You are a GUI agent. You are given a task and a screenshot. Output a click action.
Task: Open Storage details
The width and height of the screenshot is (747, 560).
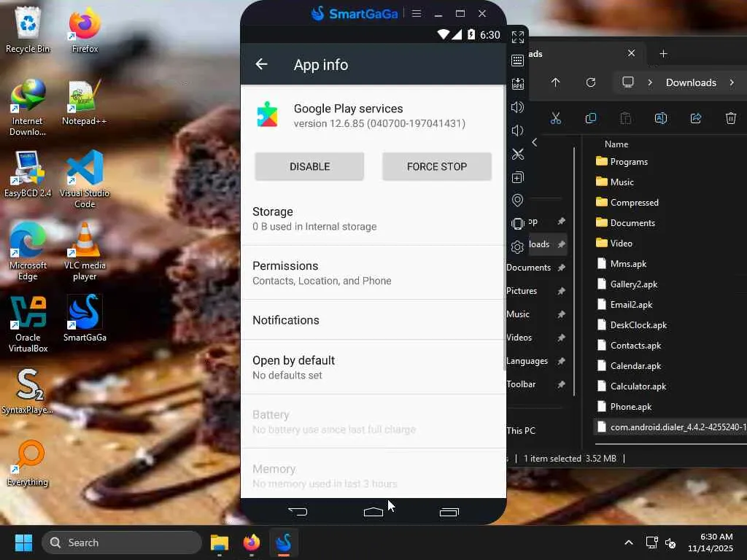(x=373, y=219)
